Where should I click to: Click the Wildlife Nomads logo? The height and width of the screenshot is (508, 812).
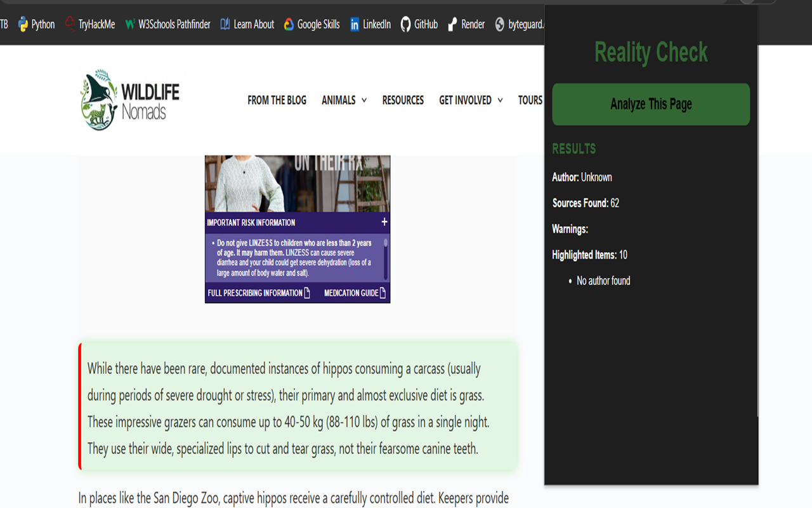tap(130, 100)
